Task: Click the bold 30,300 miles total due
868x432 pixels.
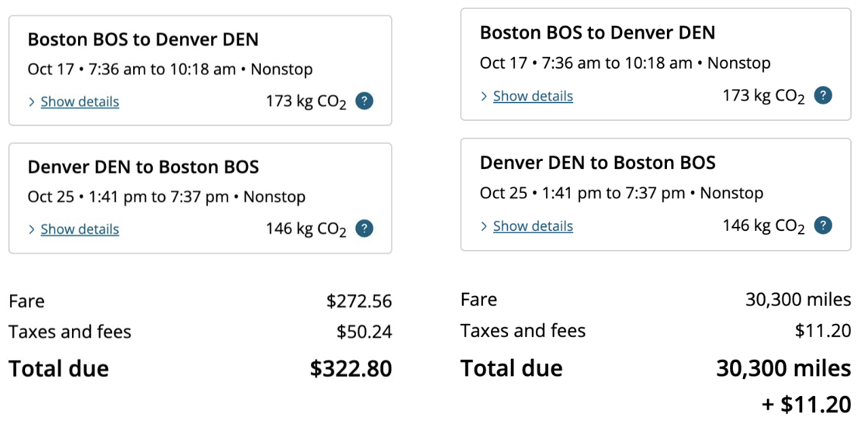Action: 783,368
